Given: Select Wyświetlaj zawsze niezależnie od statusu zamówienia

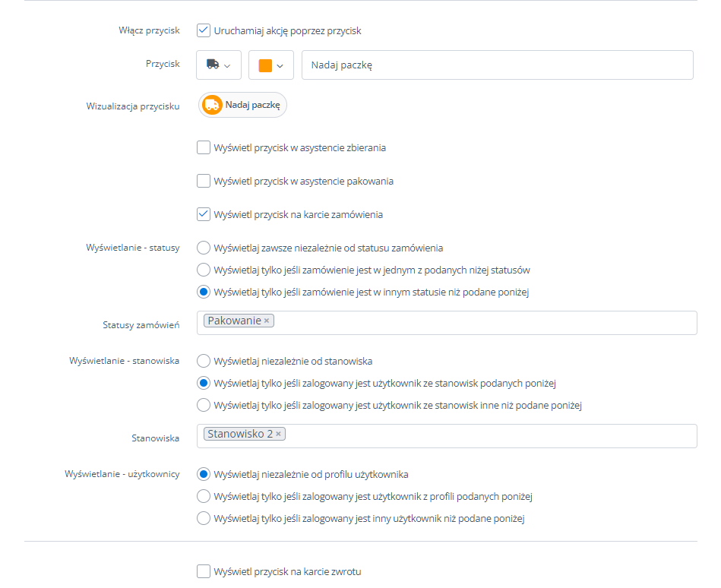Looking at the screenshot, I should point(204,248).
